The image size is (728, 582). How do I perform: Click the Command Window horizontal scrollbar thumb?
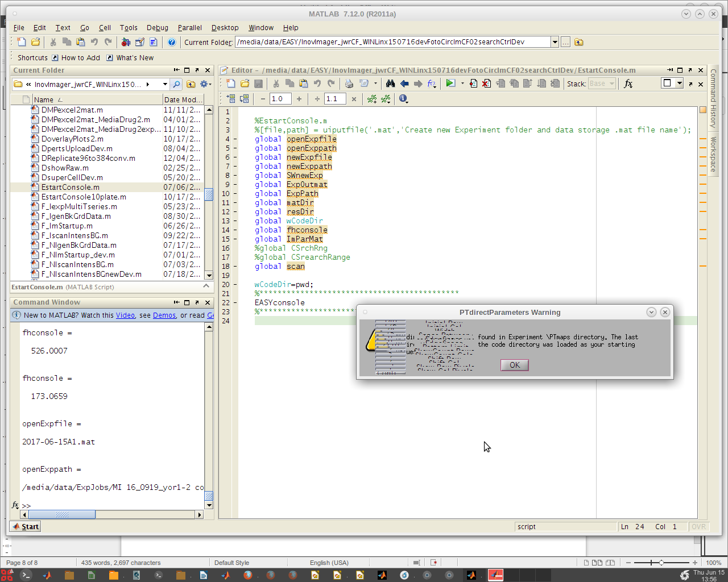61,515
